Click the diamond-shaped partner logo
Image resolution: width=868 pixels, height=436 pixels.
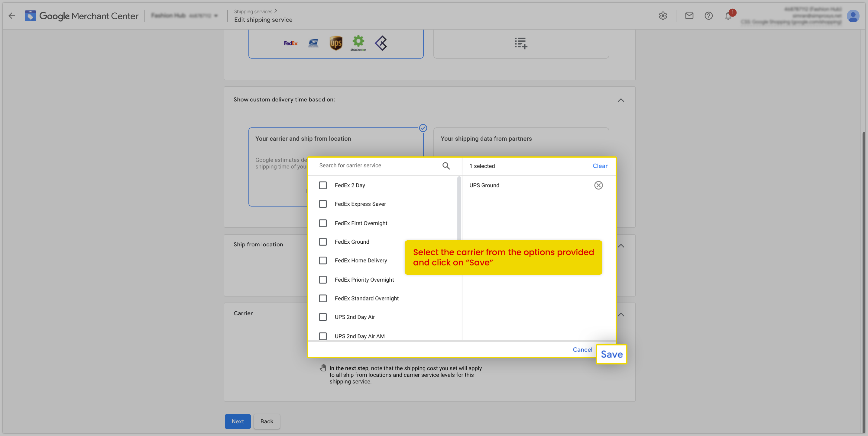pyautogui.click(x=381, y=43)
